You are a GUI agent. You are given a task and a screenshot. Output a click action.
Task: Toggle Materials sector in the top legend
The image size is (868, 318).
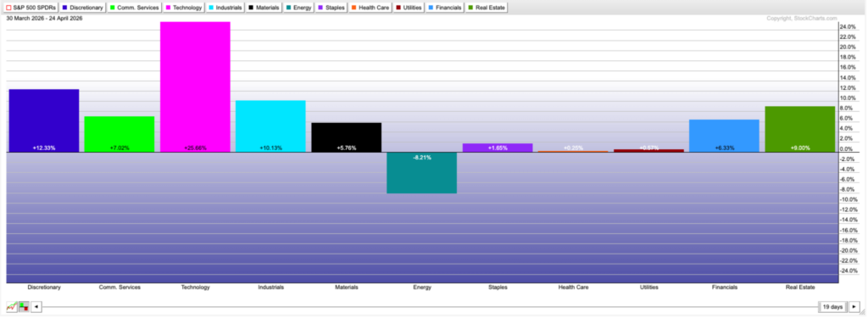tap(264, 8)
